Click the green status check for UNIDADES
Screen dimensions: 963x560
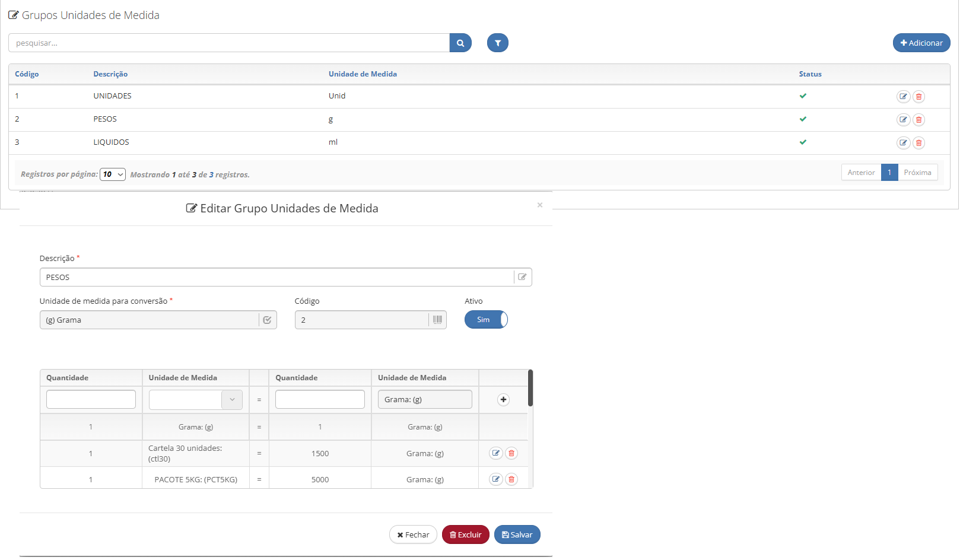coord(803,96)
